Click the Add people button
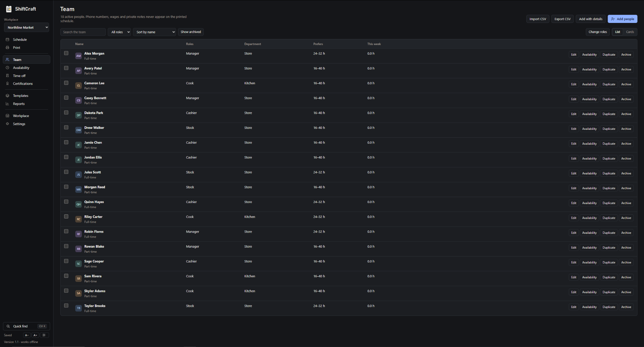Viewport: 644px width, 347px height. point(622,19)
